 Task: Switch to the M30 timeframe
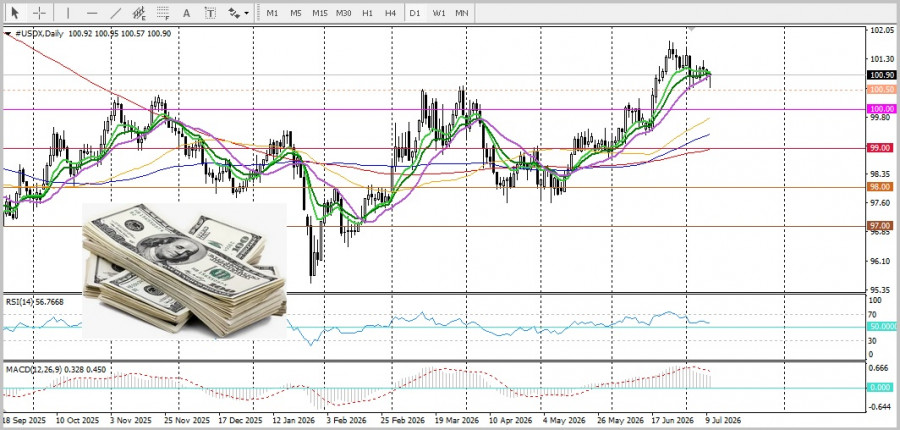click(x=344, y=13)
